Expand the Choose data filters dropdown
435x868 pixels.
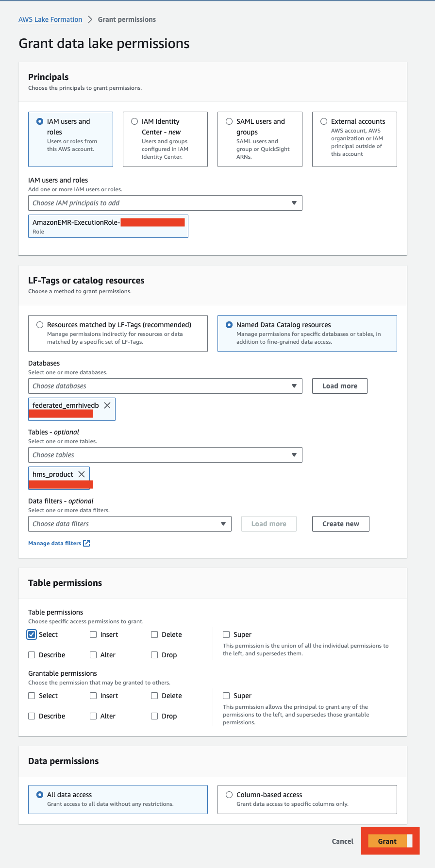[x=130, y=524]
